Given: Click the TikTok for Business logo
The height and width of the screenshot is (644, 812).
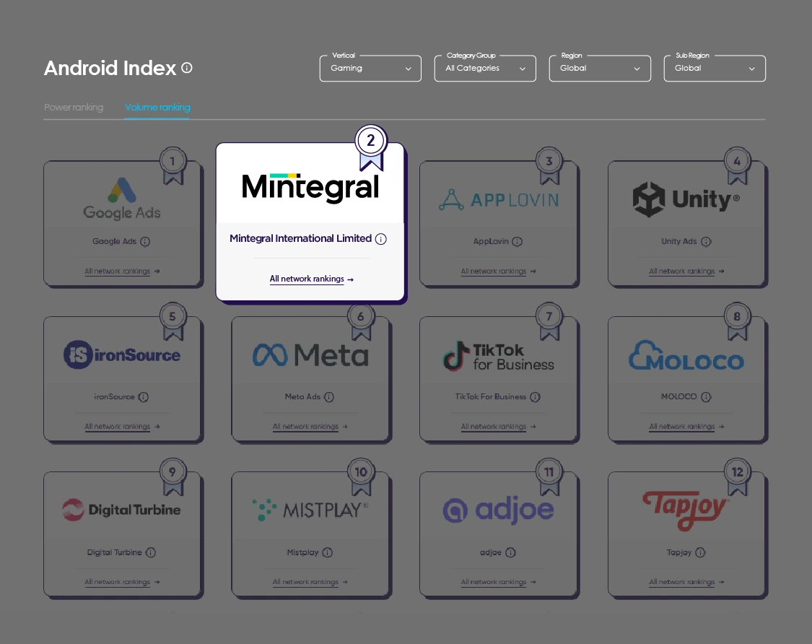Looking at the screenshot, I should 499,357.
